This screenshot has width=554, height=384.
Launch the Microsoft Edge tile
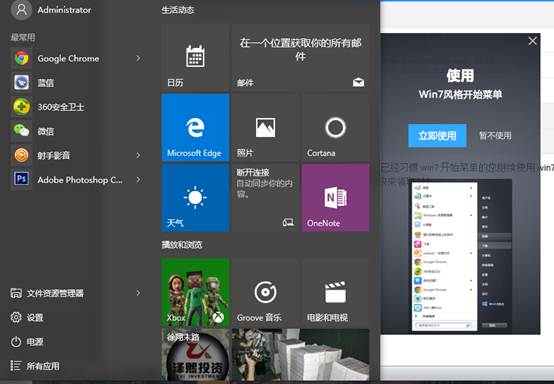[195, 128]
